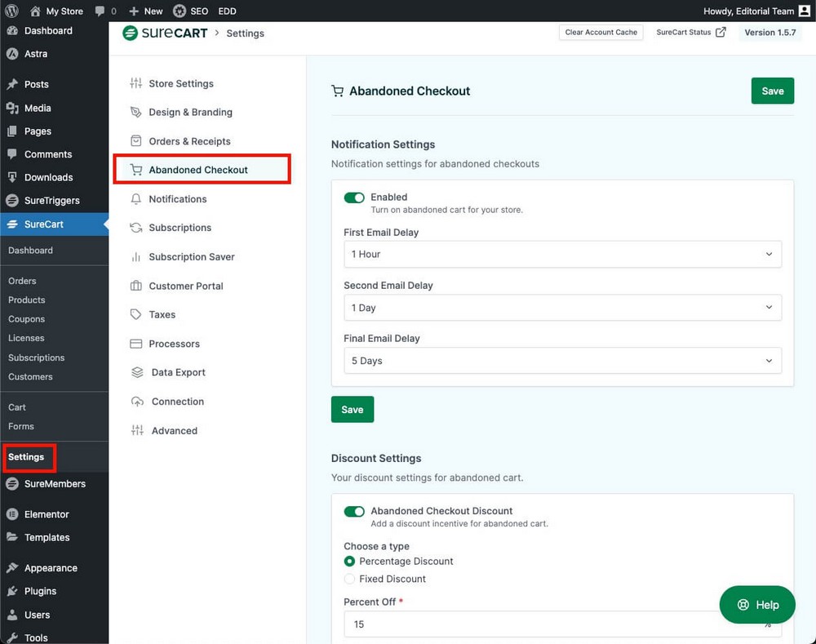The height and width of the screenshot is (644, 816).
Task: Open SureMembers in the WordPress sidebar
Action: pyautogui.click(x=54, y=484)
